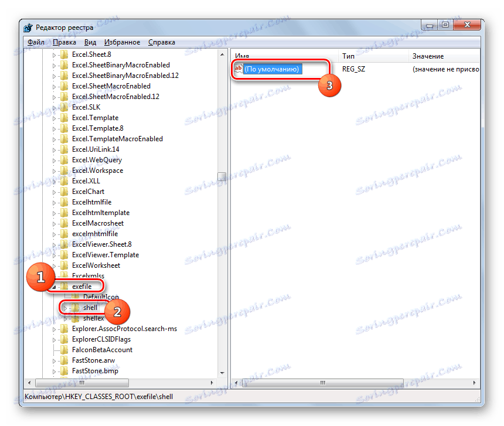Open the Справка menu
Screen dimensions: 504x426
pos(162,42)
